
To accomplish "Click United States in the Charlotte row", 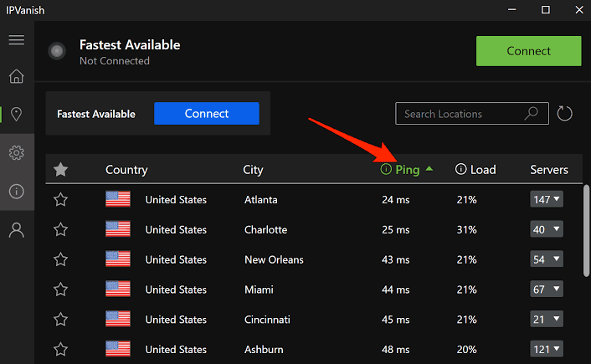I will tap(176, 229).
